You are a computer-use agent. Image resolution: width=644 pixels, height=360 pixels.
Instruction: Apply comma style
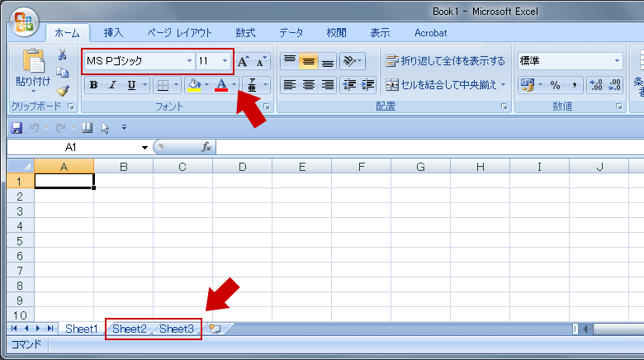[574, 85]
